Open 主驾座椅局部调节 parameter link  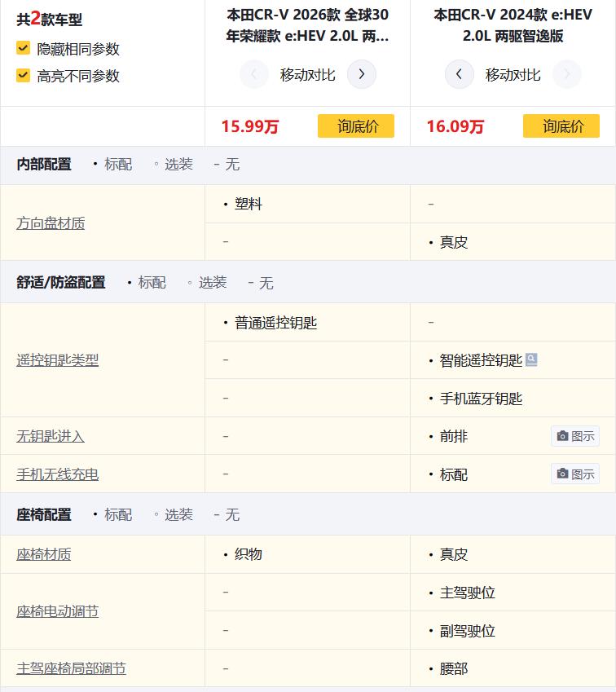72,668
